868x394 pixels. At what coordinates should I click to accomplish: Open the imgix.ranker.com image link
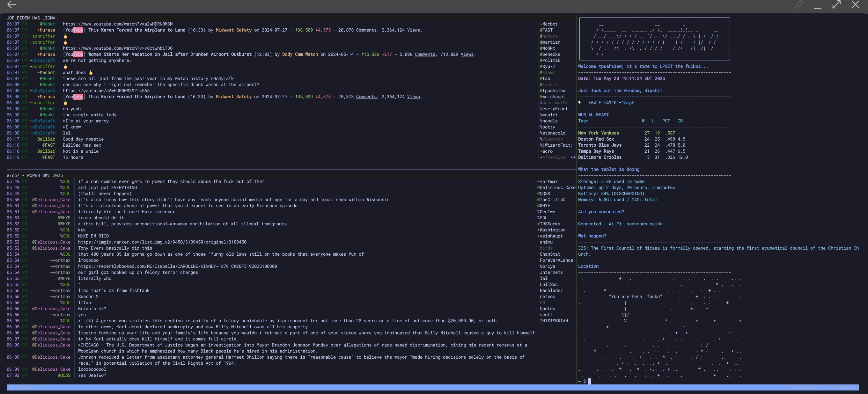(162, 242)
